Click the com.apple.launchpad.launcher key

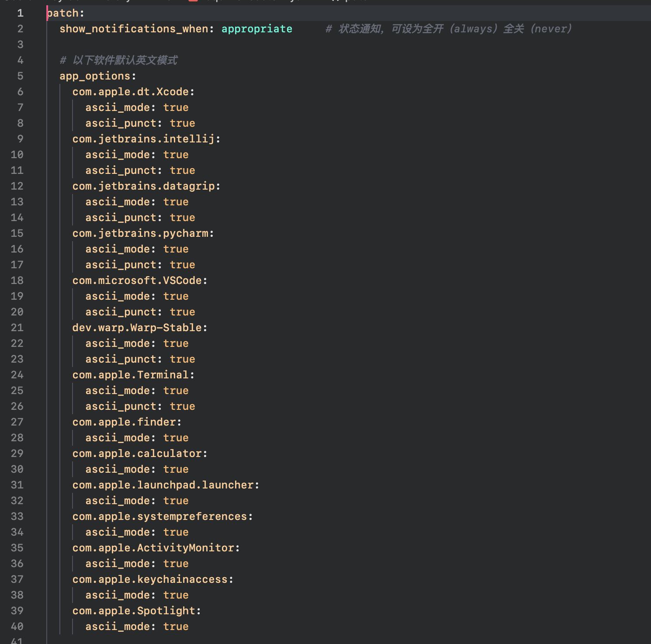(x=166, y=485)
